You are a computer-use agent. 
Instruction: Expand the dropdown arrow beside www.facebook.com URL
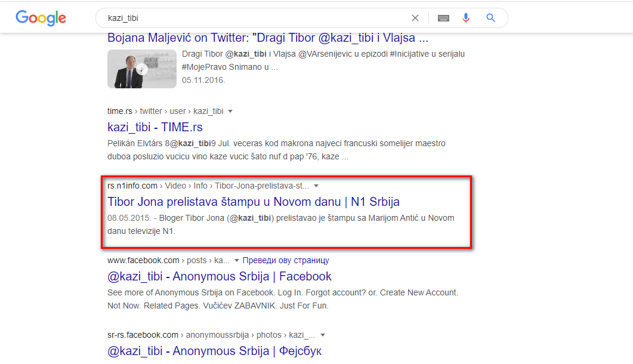click(x=237, y=260)
